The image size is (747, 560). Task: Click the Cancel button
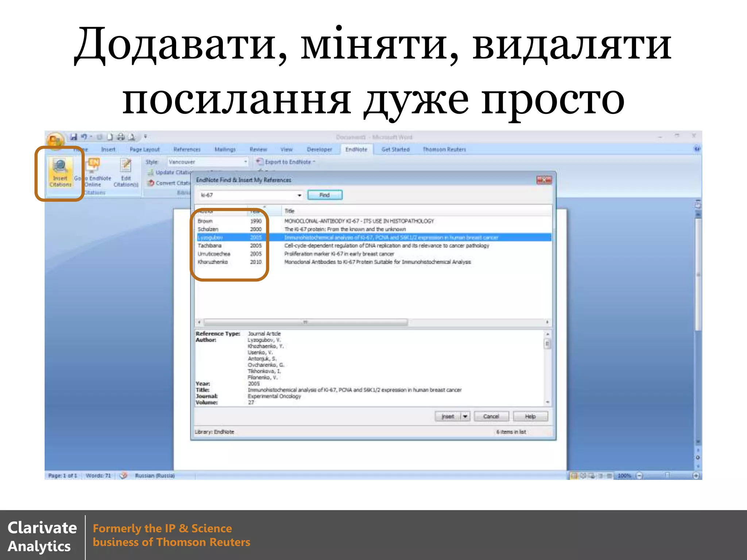491,416
